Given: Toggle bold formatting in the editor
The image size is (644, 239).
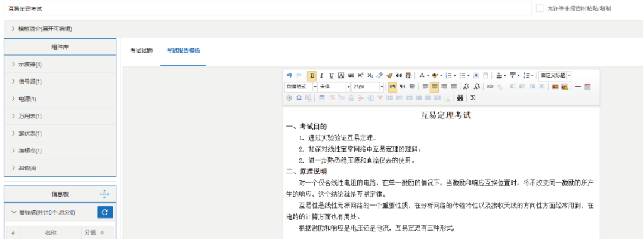Looking at the screenshot, I should pos(312,76).
